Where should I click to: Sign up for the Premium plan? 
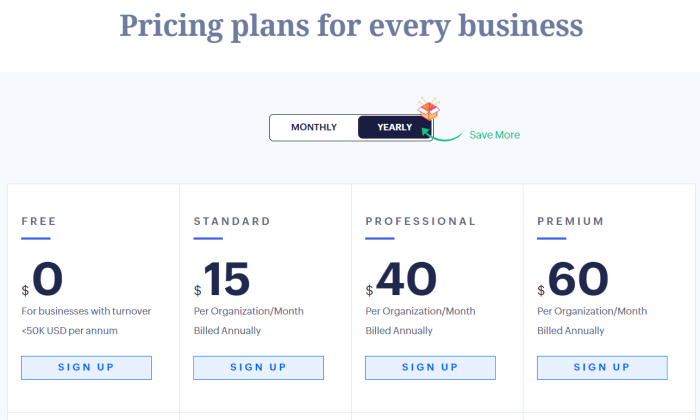pos(602,368)
